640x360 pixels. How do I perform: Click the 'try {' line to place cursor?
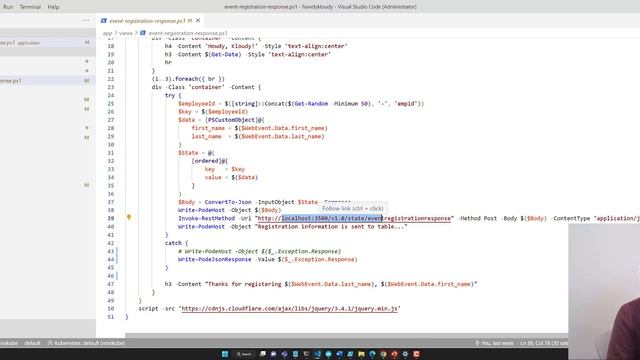[173, 95]
